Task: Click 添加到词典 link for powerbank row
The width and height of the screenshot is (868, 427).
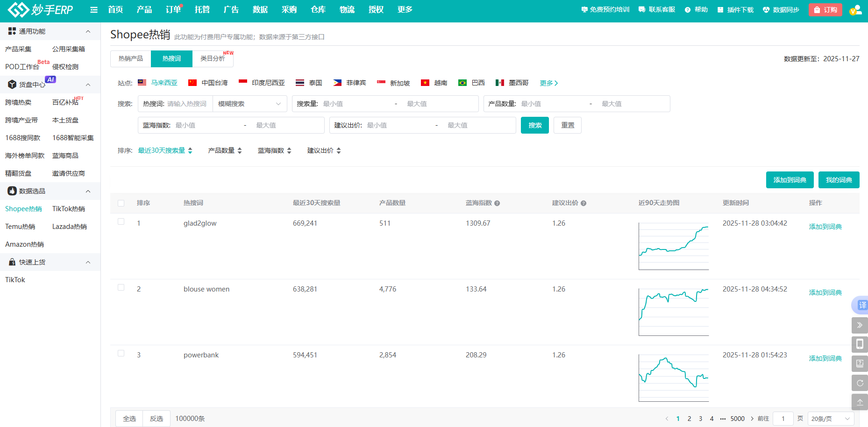Action: pyautogui.click(x=825, y=358)
